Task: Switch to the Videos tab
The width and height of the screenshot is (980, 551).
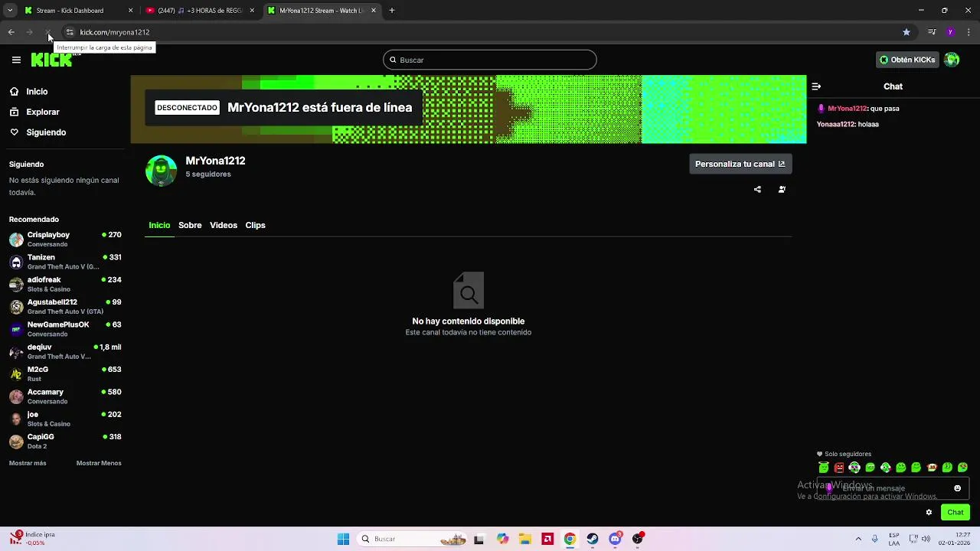Action: pos(224,225)
